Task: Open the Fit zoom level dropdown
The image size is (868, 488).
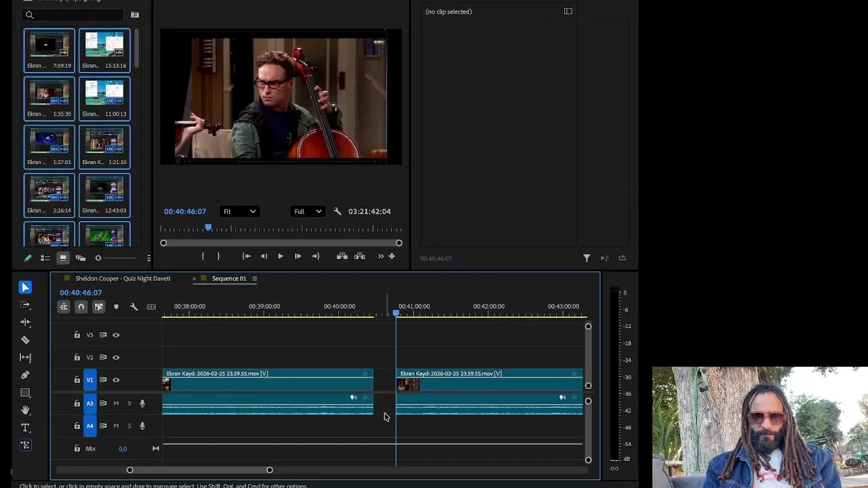Action: point(239,211)
